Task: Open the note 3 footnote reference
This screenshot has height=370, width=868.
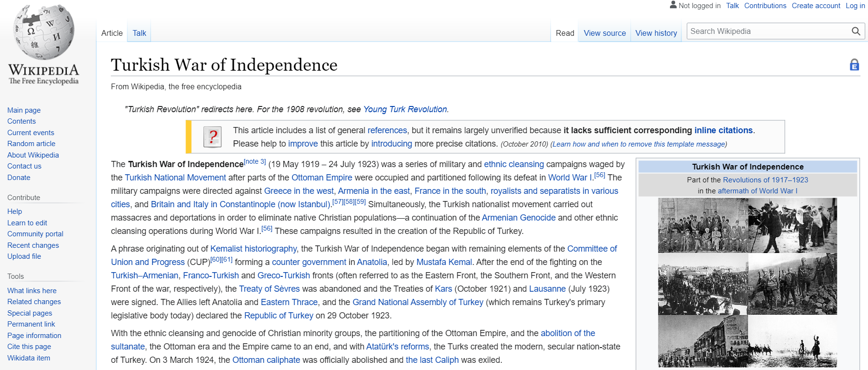Action: (255, 162)
